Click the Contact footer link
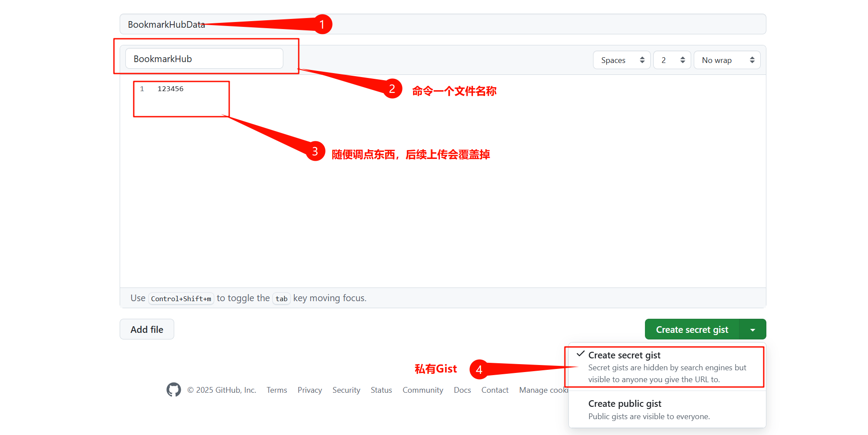The height and width of the screenshot is (435, 868). tap(495, 390)
